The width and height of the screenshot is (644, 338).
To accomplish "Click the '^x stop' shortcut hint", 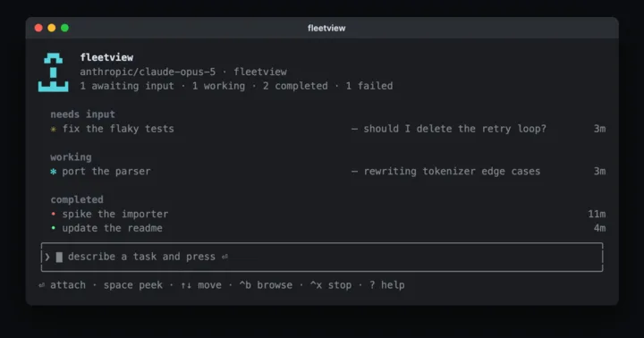I will 331,285.
